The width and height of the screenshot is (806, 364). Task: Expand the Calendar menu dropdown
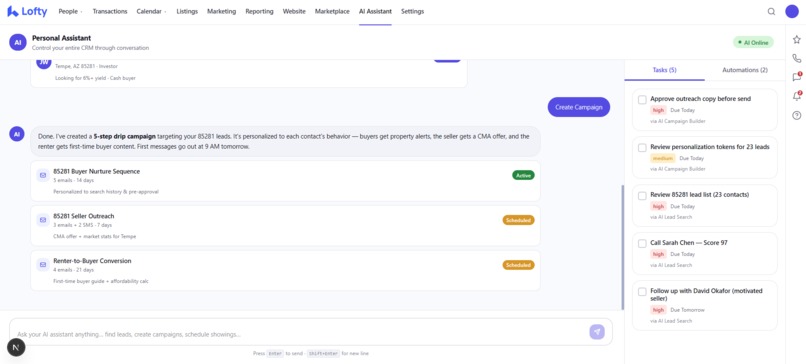151,11
